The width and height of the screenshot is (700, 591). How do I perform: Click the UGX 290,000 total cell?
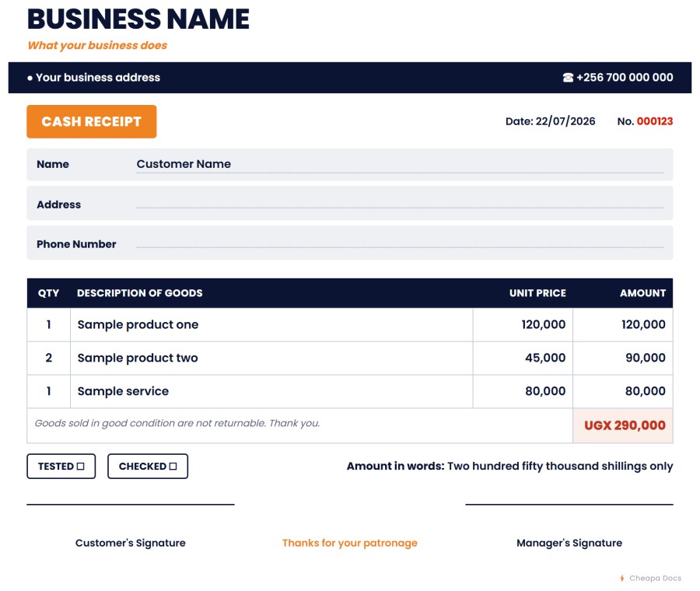point(623,425)
